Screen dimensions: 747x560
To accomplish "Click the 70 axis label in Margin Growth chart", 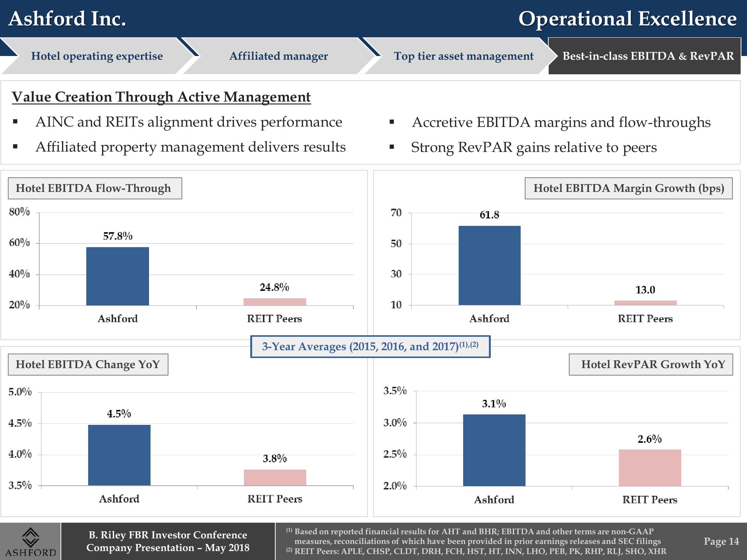I will [x=396, y=213].
